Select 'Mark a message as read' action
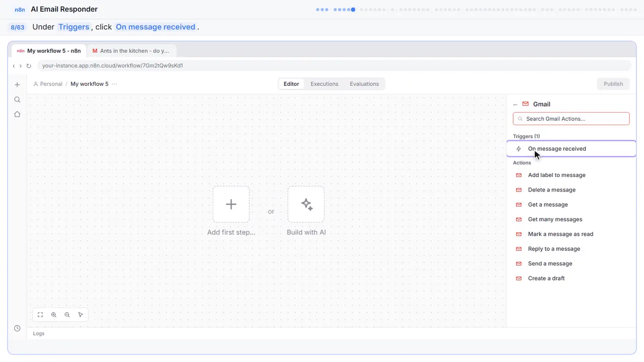This screenshot has height=362, width=644. tap(571, 234)
